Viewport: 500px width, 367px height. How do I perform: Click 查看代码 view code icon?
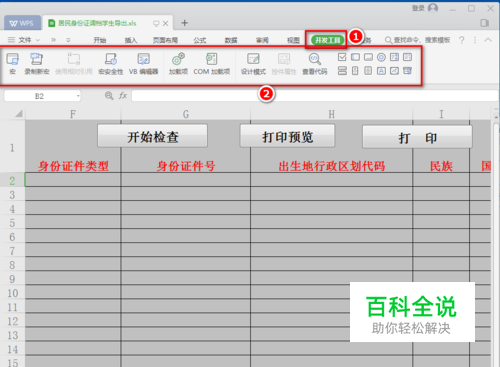(315, 63)
